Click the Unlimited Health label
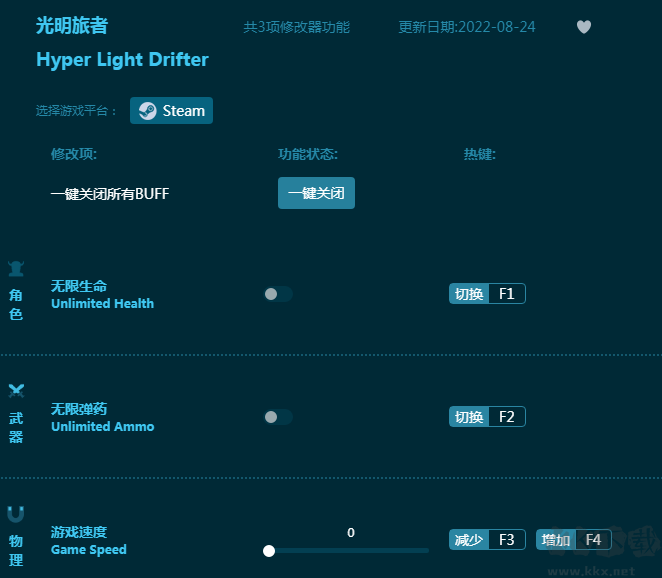 tap(102, 303)
